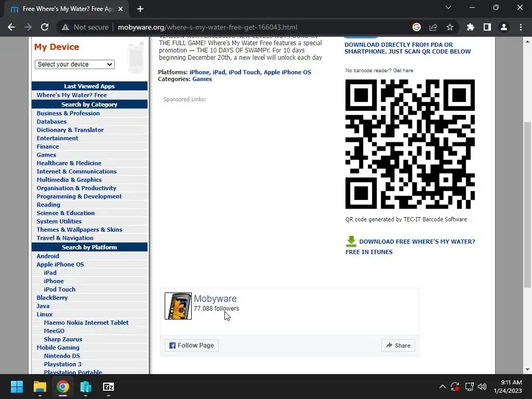Open the Extensions puzzle icon
532x399 pixels.
tap(471, 27)
